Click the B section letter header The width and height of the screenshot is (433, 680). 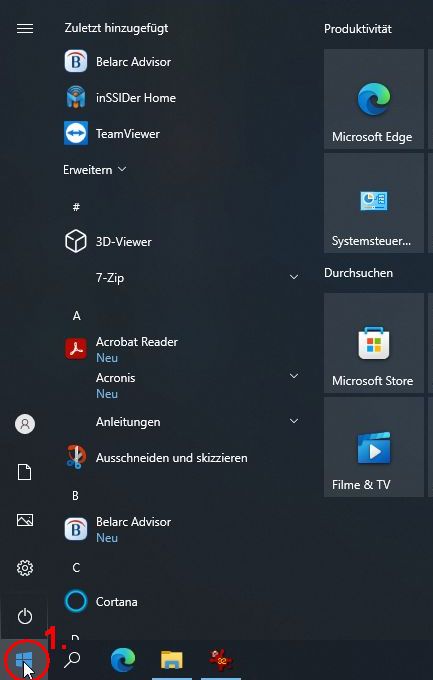[75, 496]
